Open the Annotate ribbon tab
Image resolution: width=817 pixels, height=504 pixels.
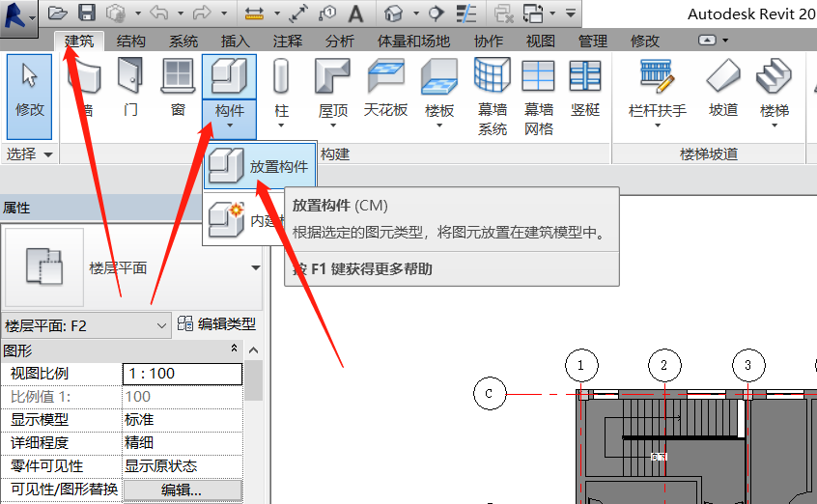287,42
